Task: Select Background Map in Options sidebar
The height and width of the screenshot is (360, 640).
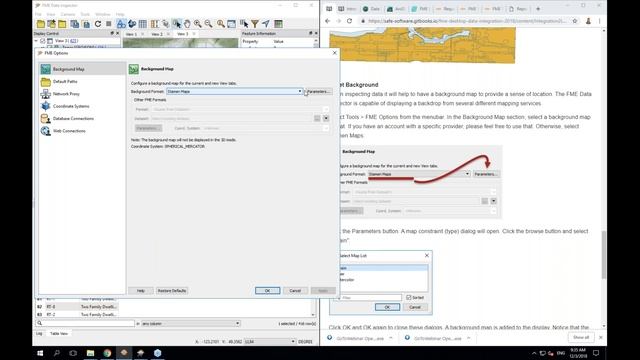Action: click(x=82, y=69)
